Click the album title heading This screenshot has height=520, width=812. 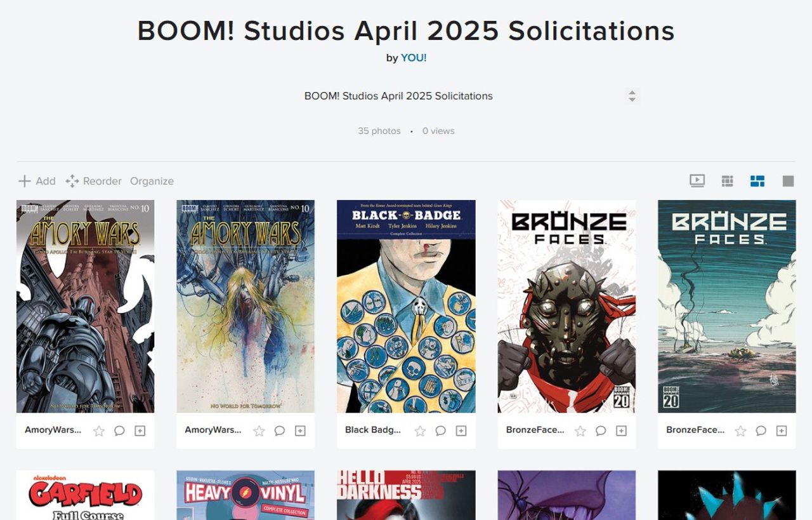coord(406,30)
